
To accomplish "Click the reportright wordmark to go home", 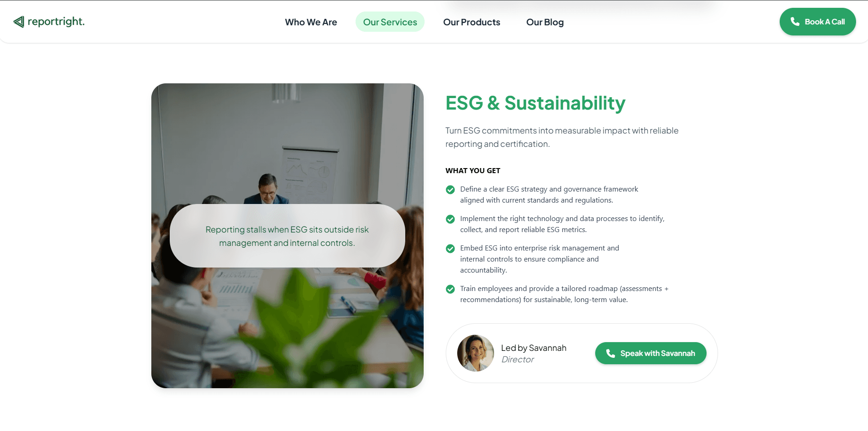I will click(x=56, y=22).
